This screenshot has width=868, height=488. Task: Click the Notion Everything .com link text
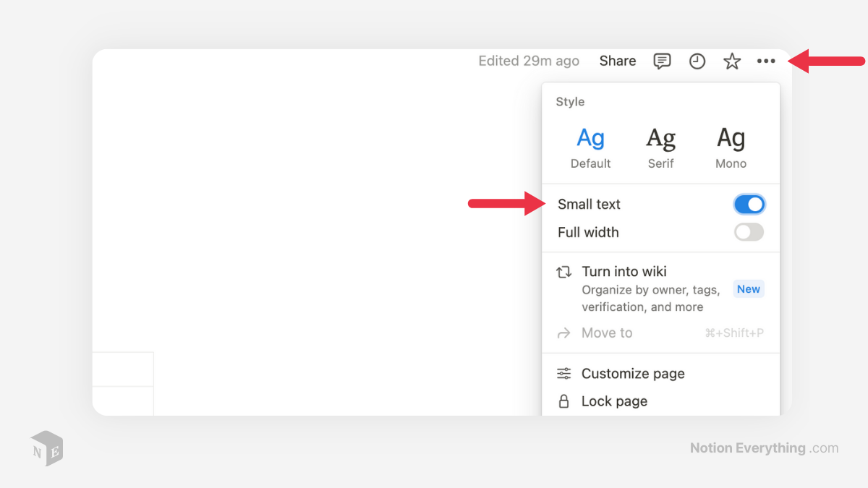click(x=764, y=448)
